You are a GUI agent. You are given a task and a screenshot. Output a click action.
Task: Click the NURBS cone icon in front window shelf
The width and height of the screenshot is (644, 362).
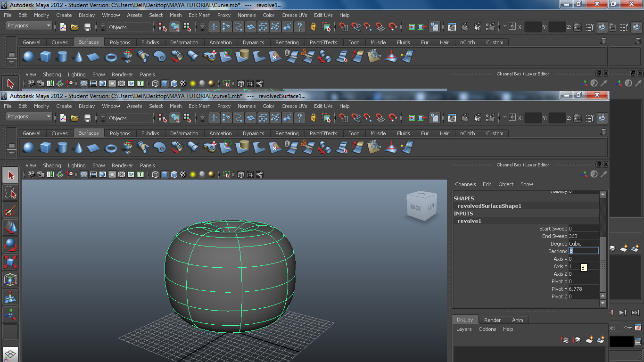tap(78, 148)
